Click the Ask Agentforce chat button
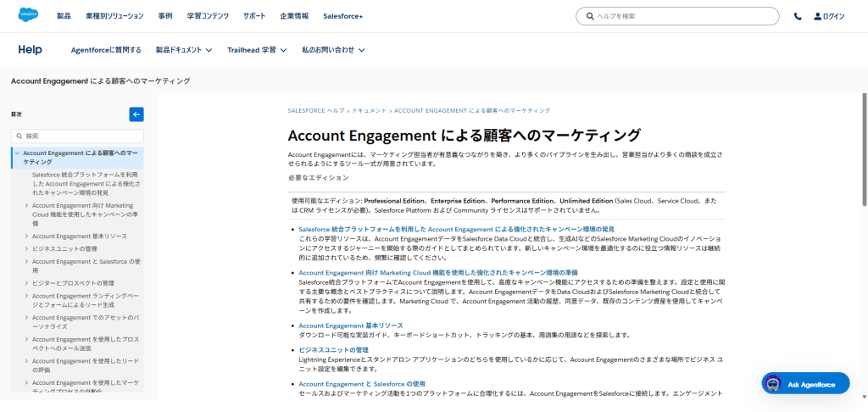This screenshot has height=412, width=868. (x=805, y=384)
